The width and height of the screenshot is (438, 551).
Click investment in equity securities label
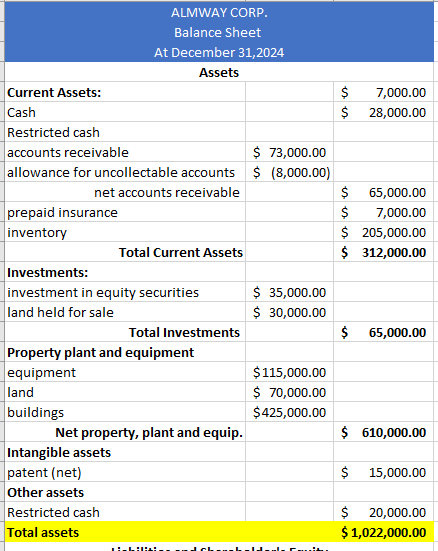tap(125, 292)
